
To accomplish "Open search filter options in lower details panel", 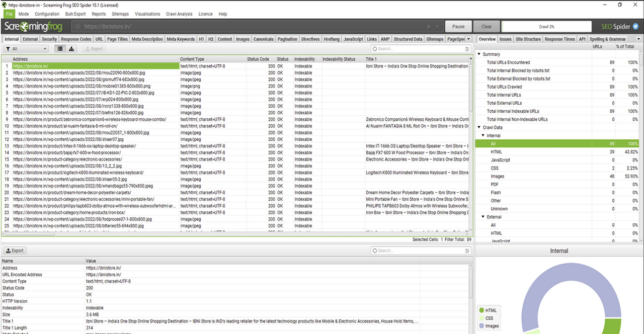I will click(x=466, y=251).
